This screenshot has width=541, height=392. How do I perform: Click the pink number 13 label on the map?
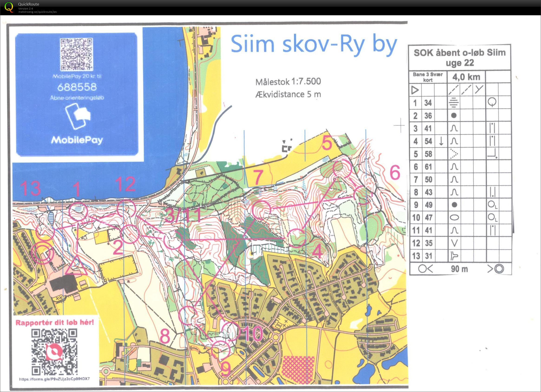click(31, 188)
